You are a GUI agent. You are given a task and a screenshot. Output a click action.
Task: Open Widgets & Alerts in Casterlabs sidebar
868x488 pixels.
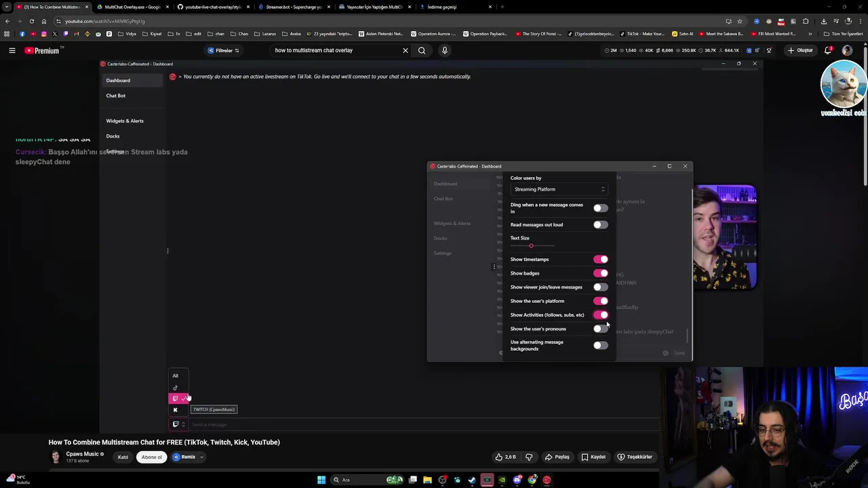click(125, 121)
